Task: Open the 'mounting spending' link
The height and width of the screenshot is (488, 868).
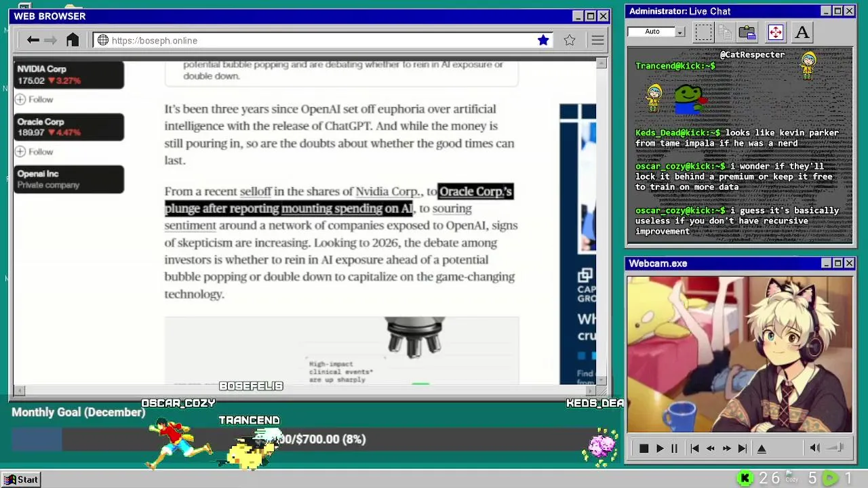Action: click(332, 208)
